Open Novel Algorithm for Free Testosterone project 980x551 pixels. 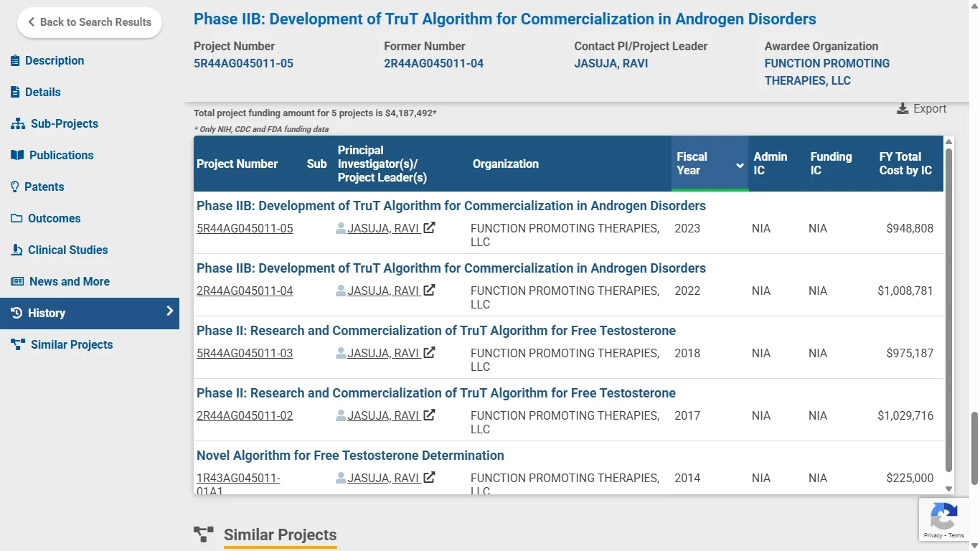pyautogui.click(x=350, y=456)
